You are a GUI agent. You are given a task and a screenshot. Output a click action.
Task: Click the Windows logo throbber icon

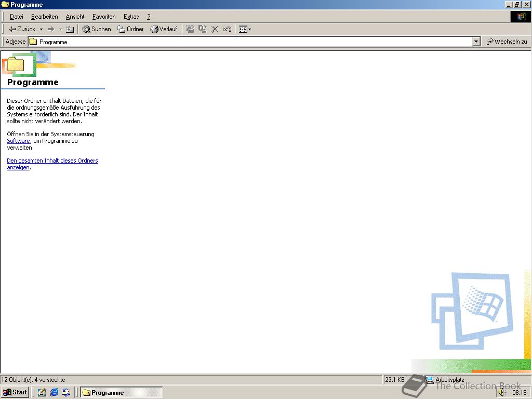pos(521,17)
